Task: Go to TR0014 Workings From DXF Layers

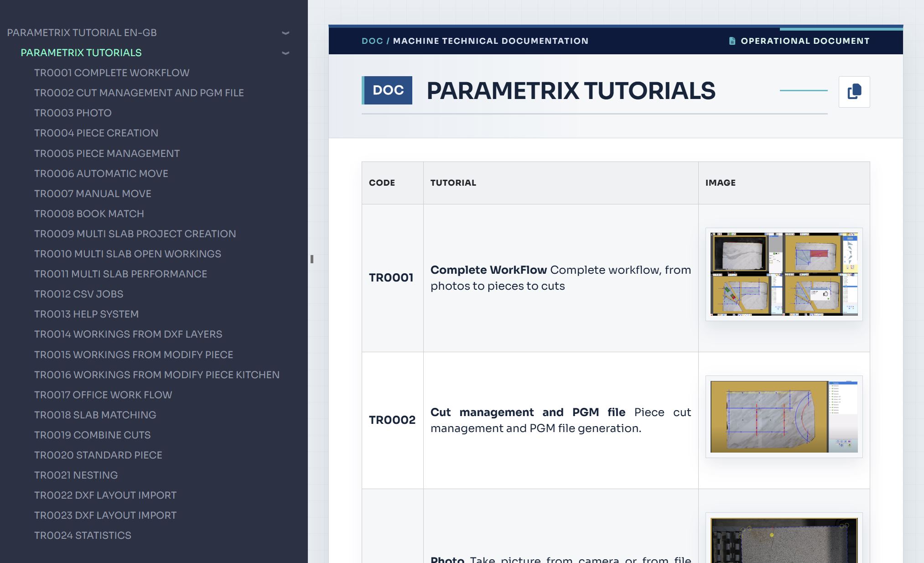Action: point(128,334)
